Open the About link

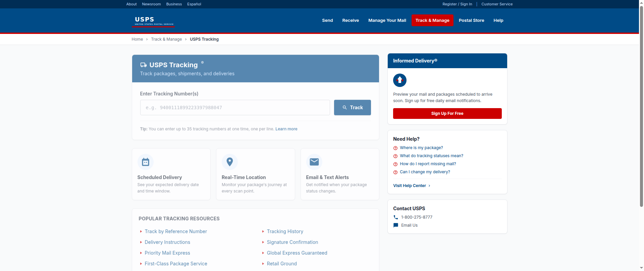(131, 4)
